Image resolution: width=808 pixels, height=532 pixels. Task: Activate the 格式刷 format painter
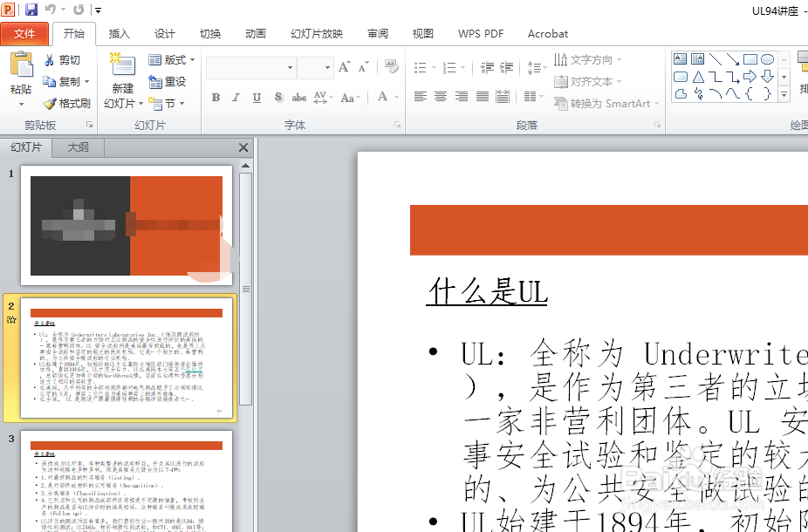point(66,104)
